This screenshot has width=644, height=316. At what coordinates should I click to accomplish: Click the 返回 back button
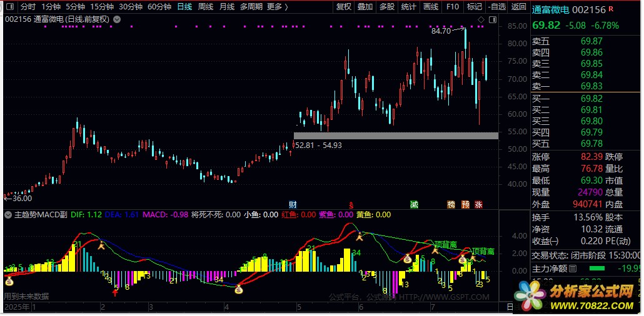(519, 7)
